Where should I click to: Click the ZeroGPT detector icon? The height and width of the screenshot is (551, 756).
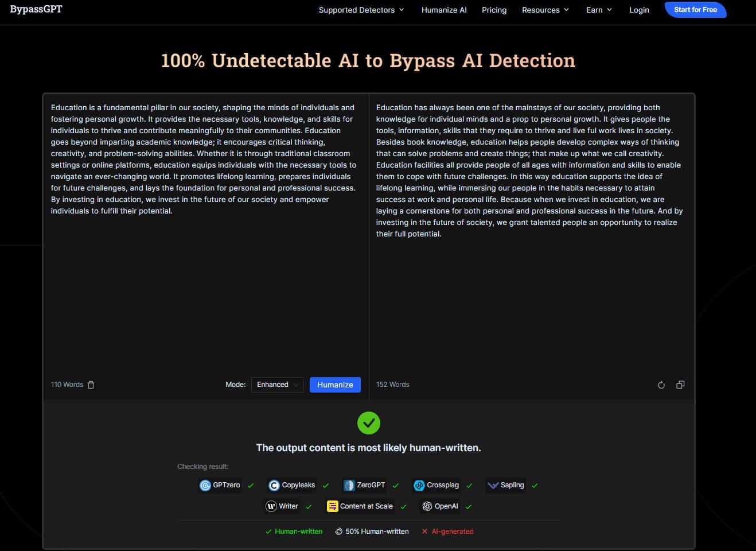pyautogui.click(x=349, y=486)
